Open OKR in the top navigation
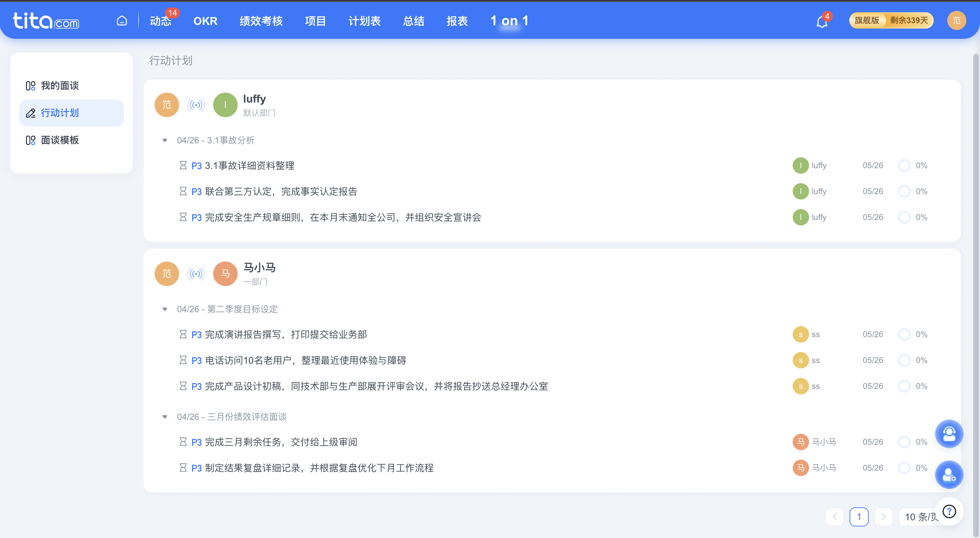The image size is (980, 538). pos(205,21)
